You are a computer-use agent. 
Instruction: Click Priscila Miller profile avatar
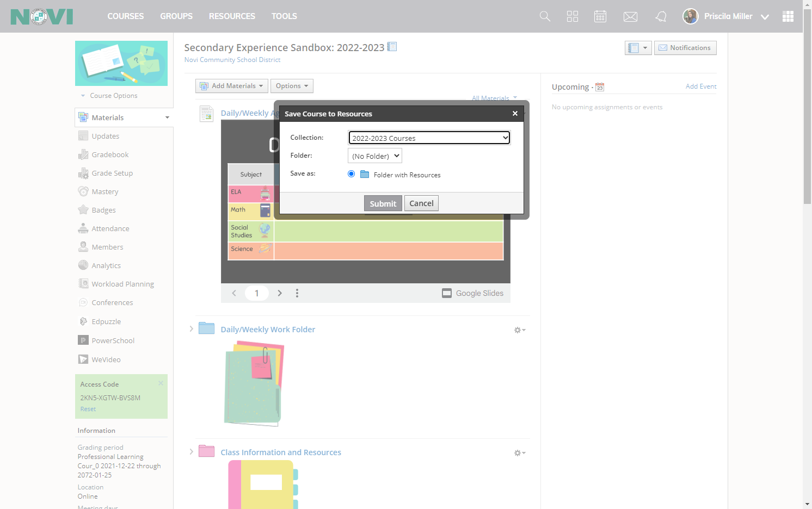click(691, 16)
